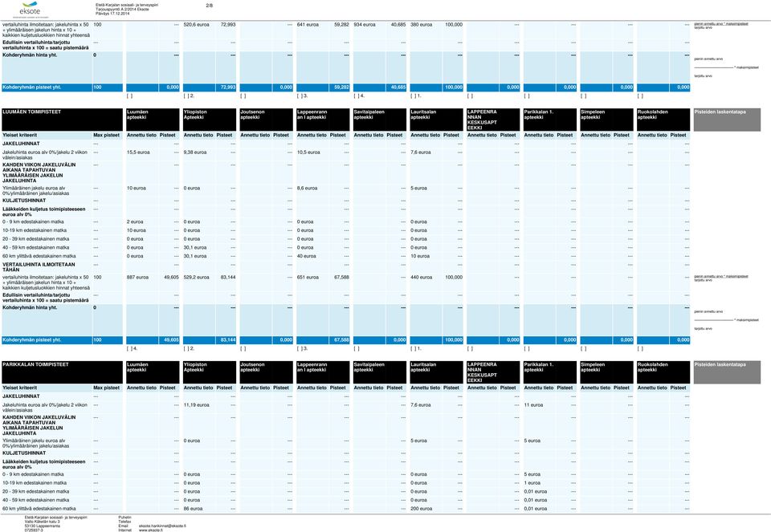Click the 'PARIKKALAN TOIMIPISTEET' table heading
The width and height of the screenshot is (771, 532).
[35, 364]
